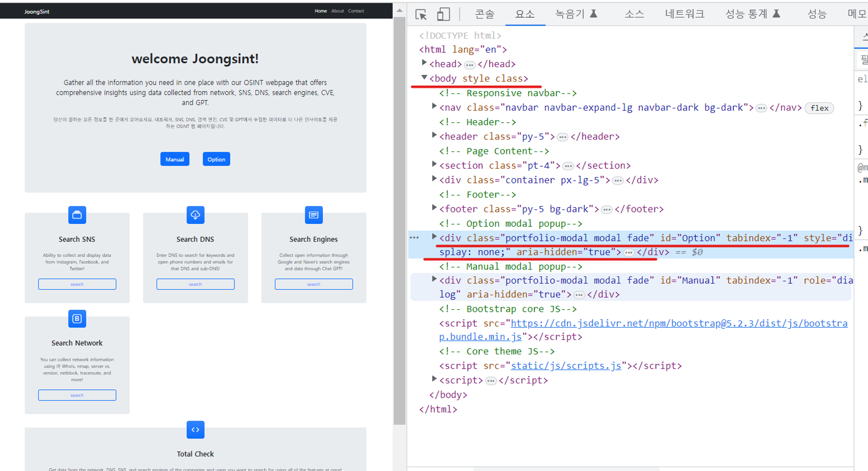The image size is (868, 471).
Task: Switch to the 콘솔 tab
Action: click(484, 14)
